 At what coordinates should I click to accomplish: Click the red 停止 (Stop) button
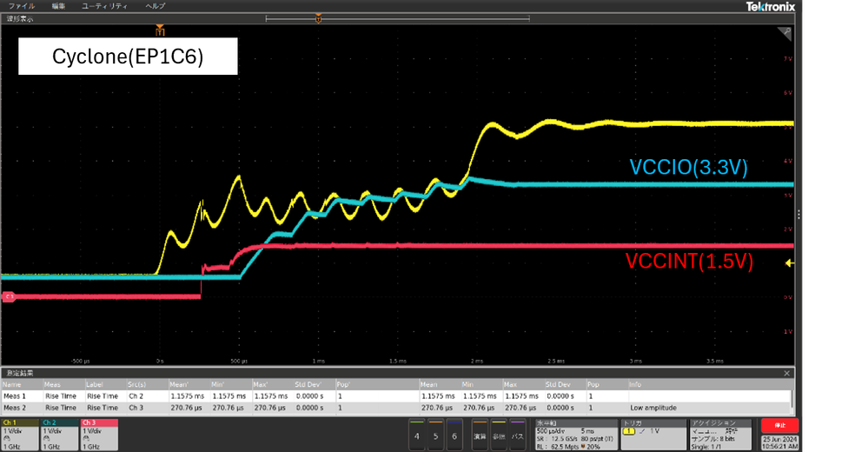pyautogui.click(x=779, y=425)
